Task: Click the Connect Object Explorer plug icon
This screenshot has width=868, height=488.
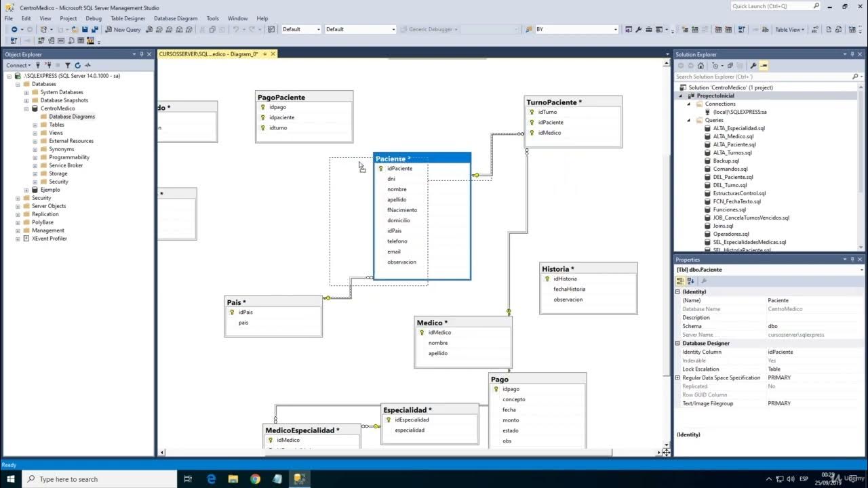Action: pos(38,65)
